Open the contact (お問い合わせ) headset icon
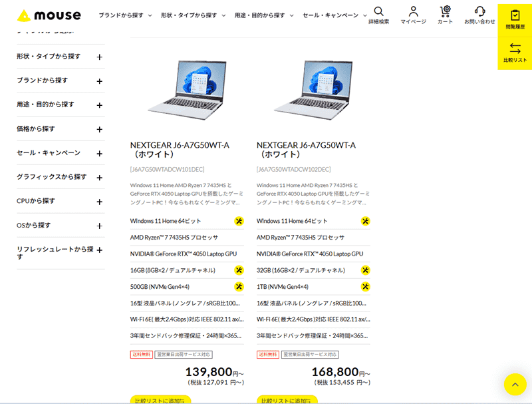The width and height of the screenshot is (532, 404). pos(479,15)
